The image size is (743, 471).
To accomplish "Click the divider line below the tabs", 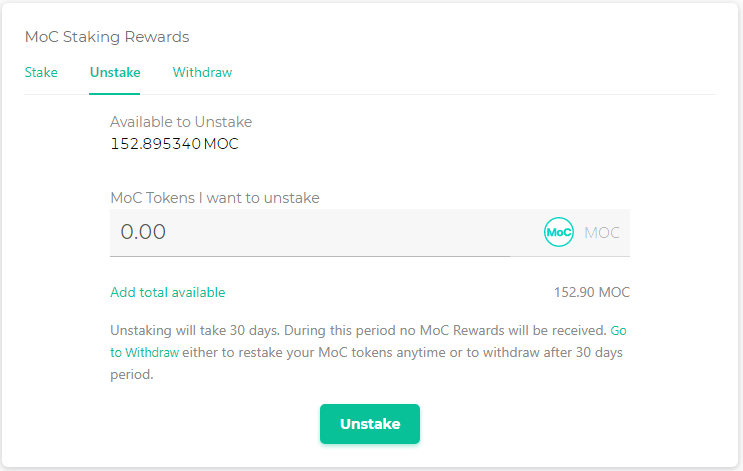I will coord(400,95).
